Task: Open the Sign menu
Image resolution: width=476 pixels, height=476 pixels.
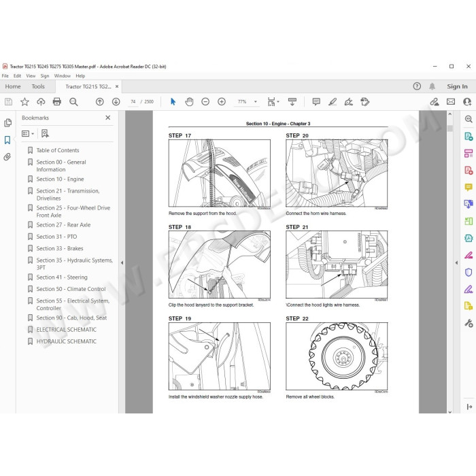Action: tap(45, 76)
